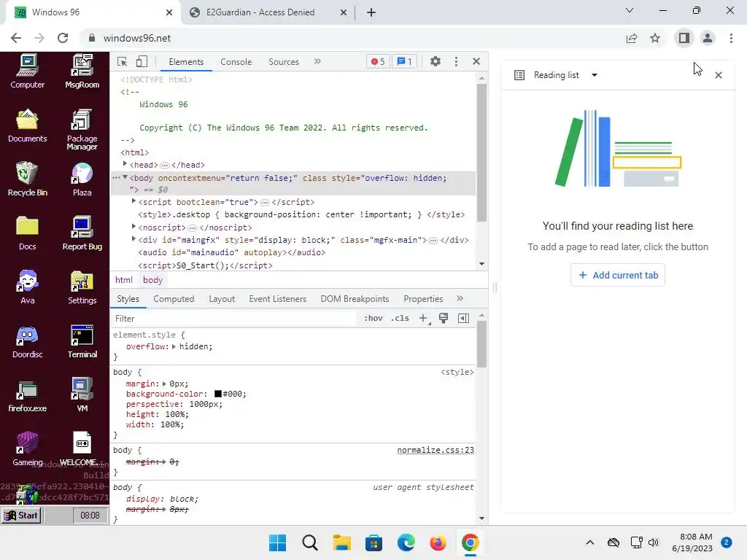This screenshot has height=560, width=747.
Task: Open Firefox from Windows taskbar
Action: click(438, 542)
